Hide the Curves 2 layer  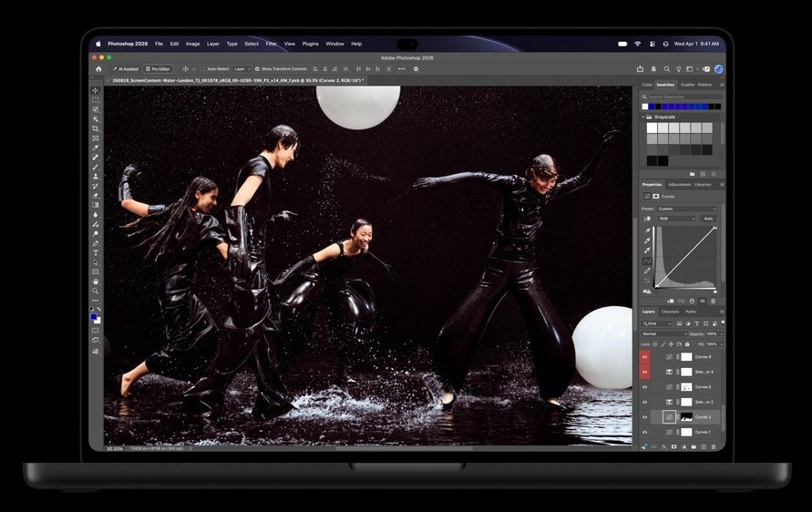pyautogui.click(x=644, y=416)
